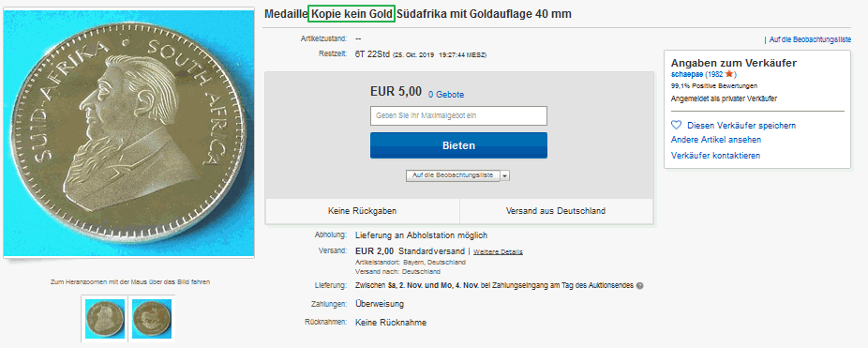Image resolution: width=868 pixels, height=348 pixels.
Task: Open top-right Auf die Beobachtungsliste link
Action: pos(810,40)
